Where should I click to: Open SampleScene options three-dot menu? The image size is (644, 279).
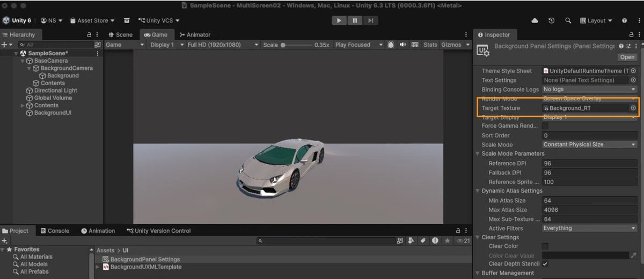(x=97, y=54)
